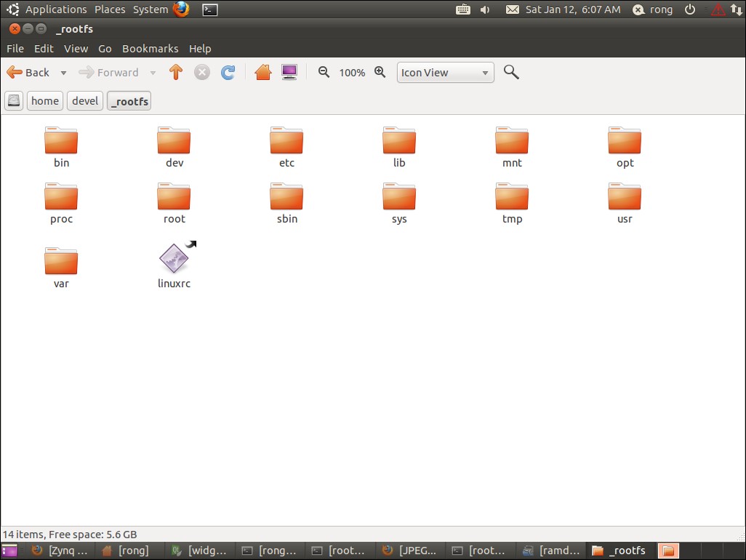Launch Terminal from the top panel
Viewport: 746px width, 560px height.
coord(210,9)
